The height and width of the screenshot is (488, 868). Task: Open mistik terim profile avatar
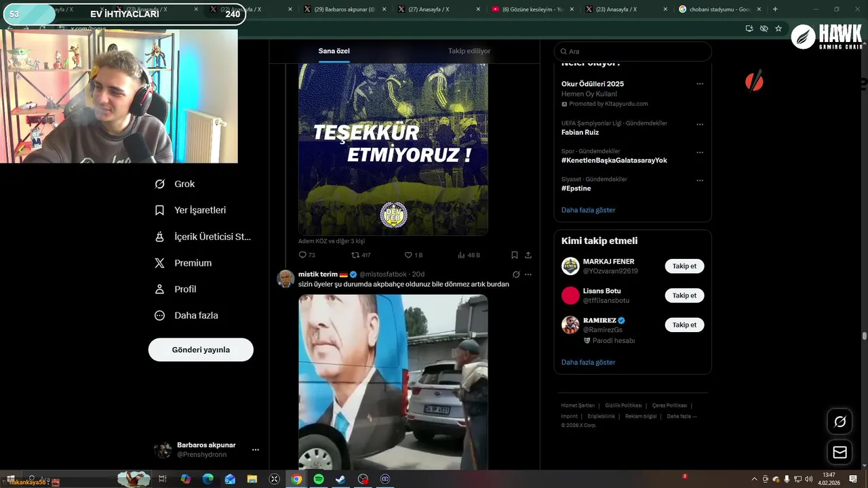point(285,279)
